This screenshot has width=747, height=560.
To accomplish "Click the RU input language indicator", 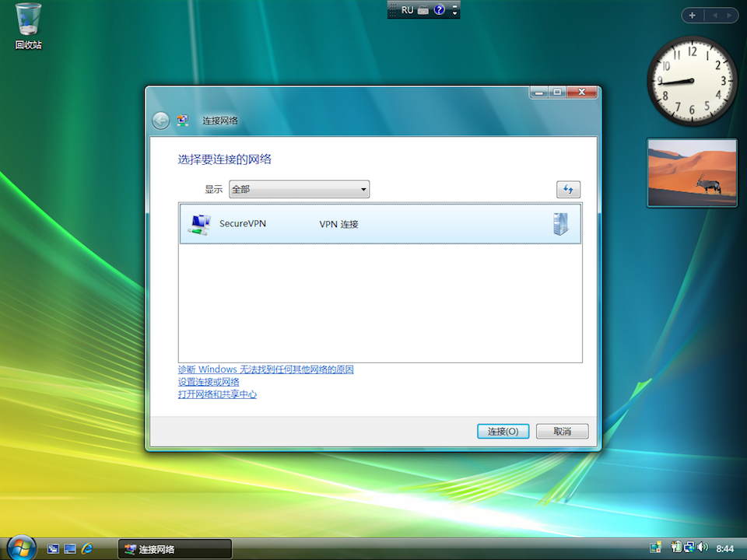I will tap(407, 10).
